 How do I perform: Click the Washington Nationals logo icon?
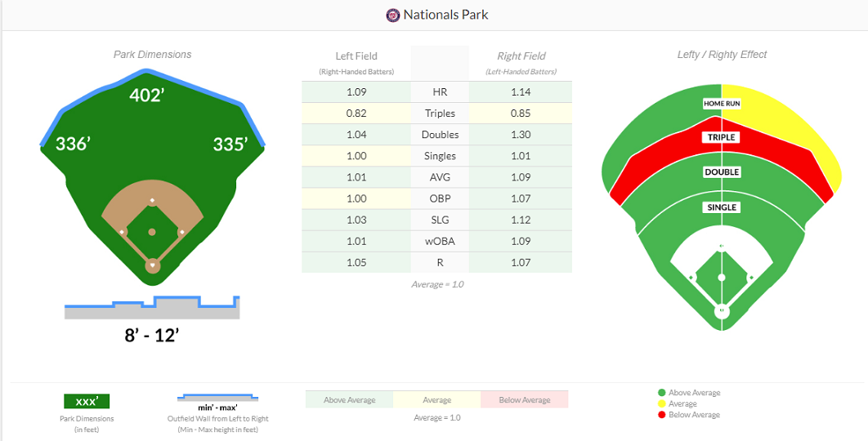(x=393, y=15)
